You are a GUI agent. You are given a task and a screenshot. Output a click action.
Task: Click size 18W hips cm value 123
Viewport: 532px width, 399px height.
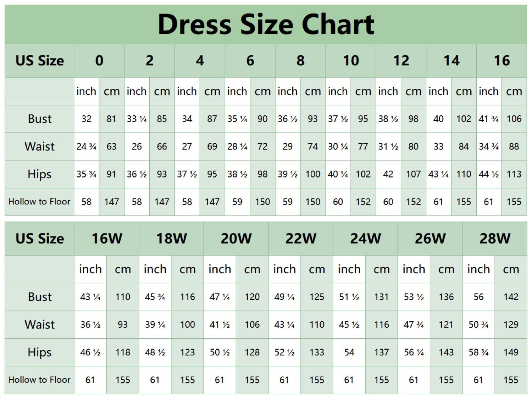pyautogui.click(x=187, y=352)
